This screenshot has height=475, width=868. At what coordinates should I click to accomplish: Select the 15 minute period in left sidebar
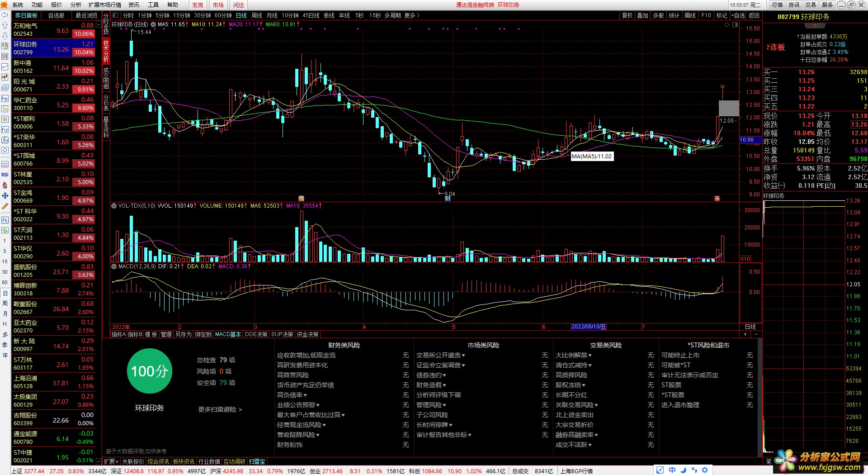coord(5,261)
